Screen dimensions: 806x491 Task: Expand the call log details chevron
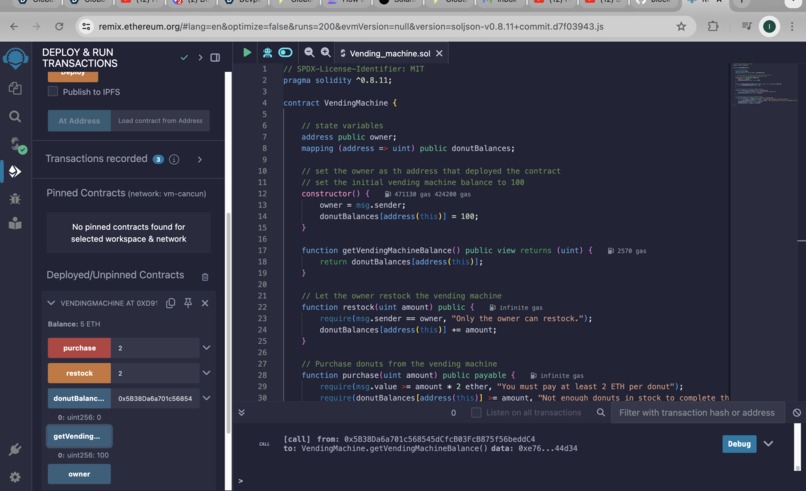768,444
